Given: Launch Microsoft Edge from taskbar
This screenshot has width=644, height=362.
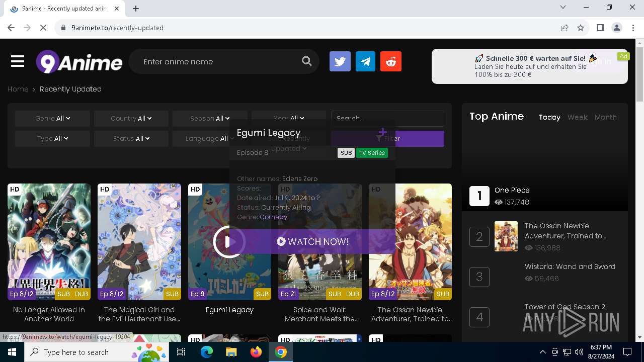Looking at the screenshot, I should coord(207,352).
